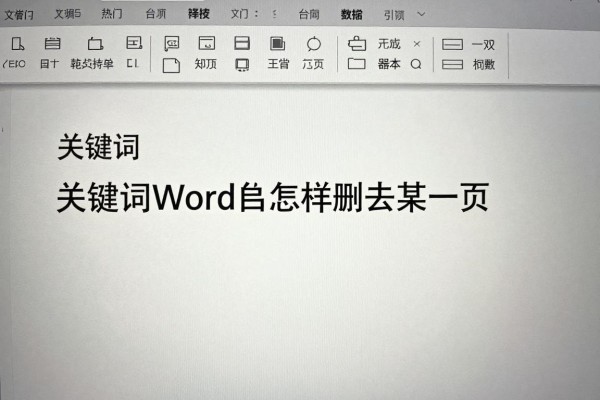Click the monitor screen icon below split layout
Viewport: 600px width, 400px height.
[242, 65]
